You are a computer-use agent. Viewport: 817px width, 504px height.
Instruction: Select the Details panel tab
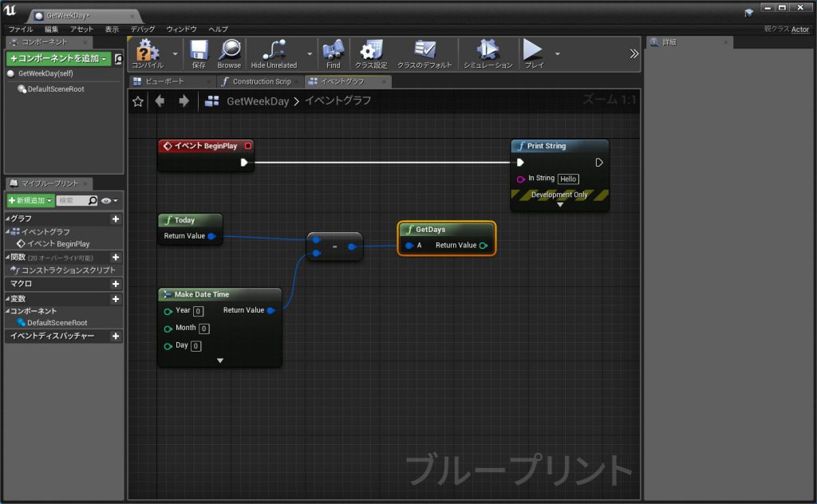pos(689,42)
